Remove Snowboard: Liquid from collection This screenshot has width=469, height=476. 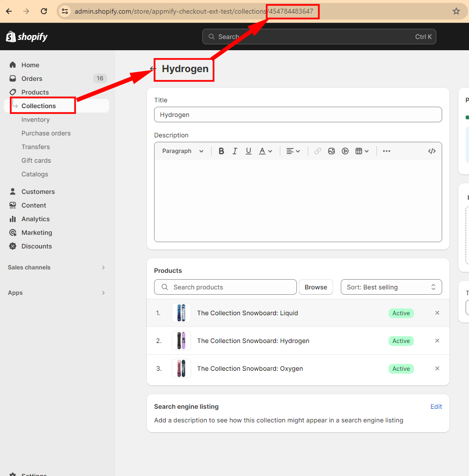[437, 313]
